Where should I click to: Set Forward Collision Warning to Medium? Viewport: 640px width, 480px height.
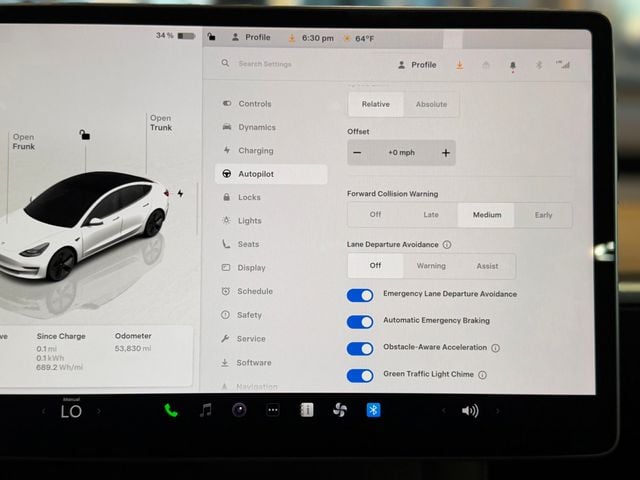[x=487, y=215]
